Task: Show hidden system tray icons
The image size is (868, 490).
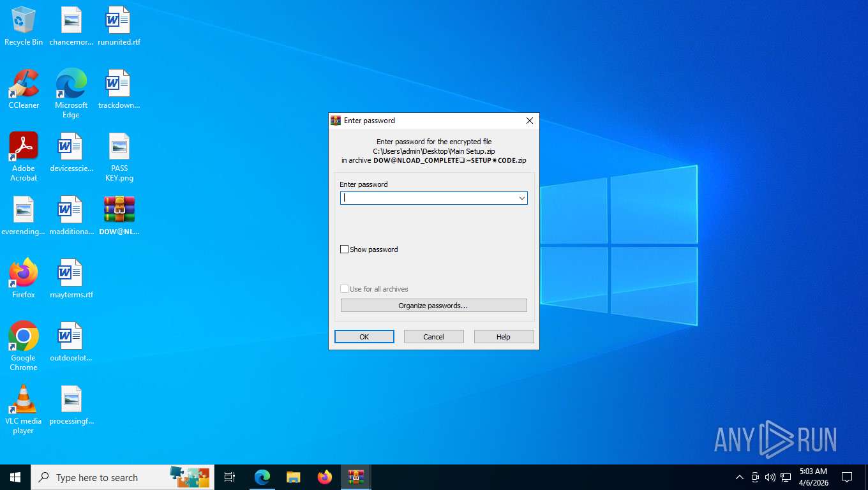Action: coord(740,477)
